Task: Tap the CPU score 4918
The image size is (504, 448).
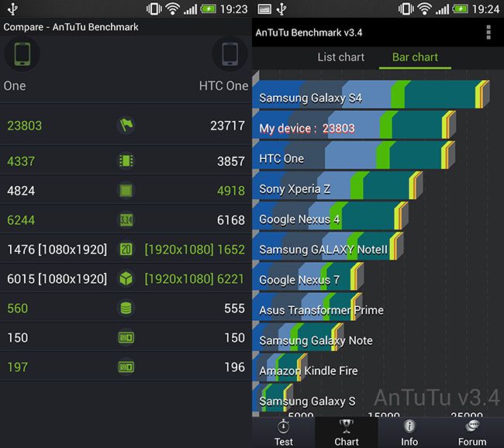Action: click(x=231, y=191)
